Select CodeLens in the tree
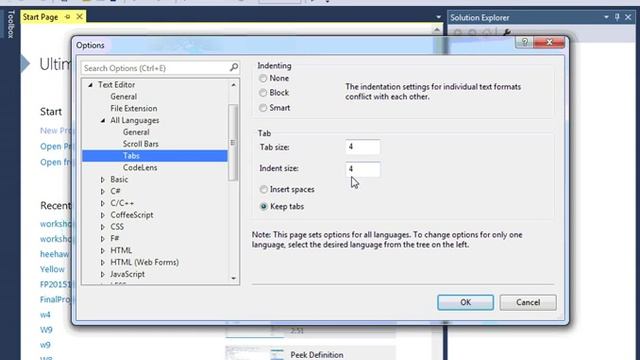The image size is (640, 360). [140, 168]
